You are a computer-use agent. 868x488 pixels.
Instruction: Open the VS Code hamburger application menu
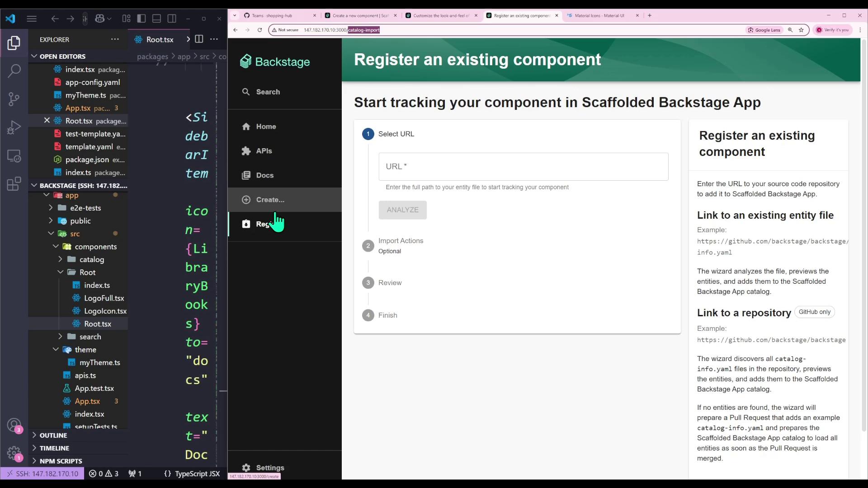click(32, 19)
